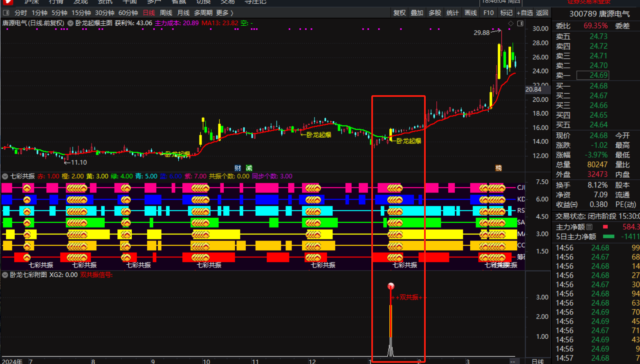Click the 减 marker icon on chart
Screen dimensions: 640x364
pyautogui.click(x=249, y=168)
